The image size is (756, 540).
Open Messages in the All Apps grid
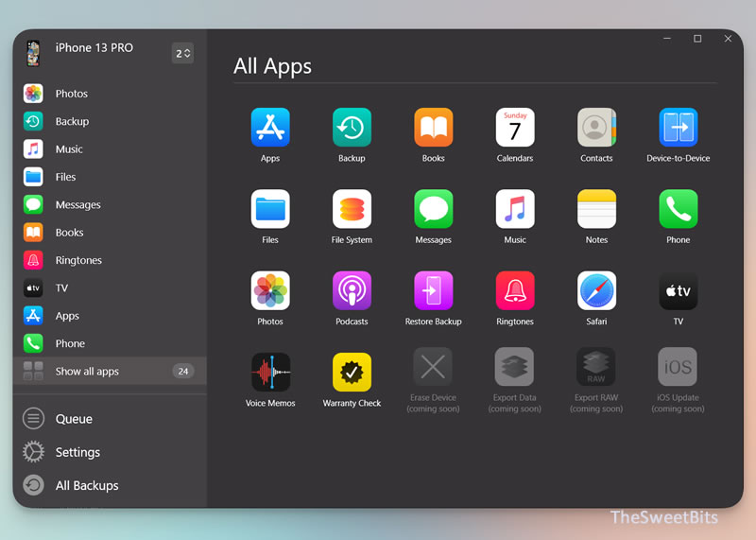click(433, 209)
